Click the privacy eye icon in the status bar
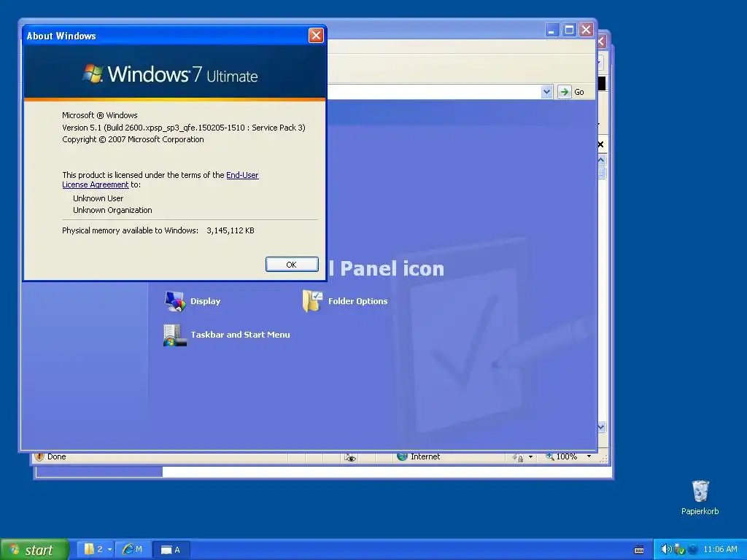The width and height of the screenshot is (747, 560). [350, 458]
